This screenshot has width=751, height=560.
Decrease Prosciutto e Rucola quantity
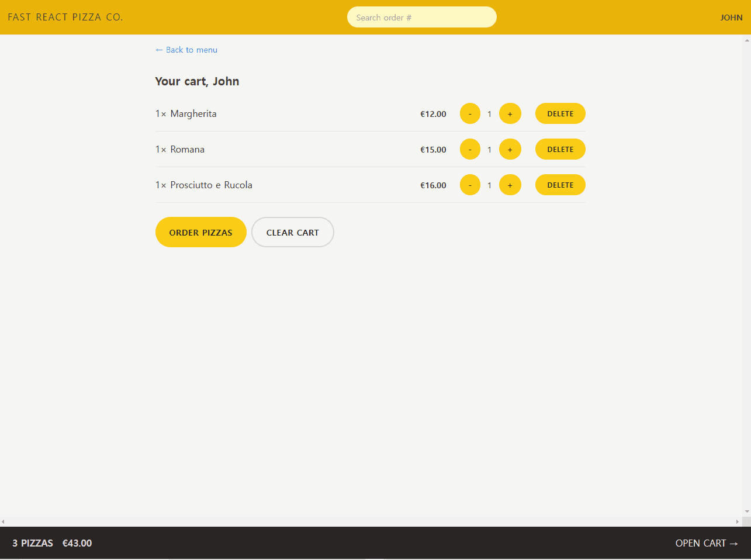(470, 185)
